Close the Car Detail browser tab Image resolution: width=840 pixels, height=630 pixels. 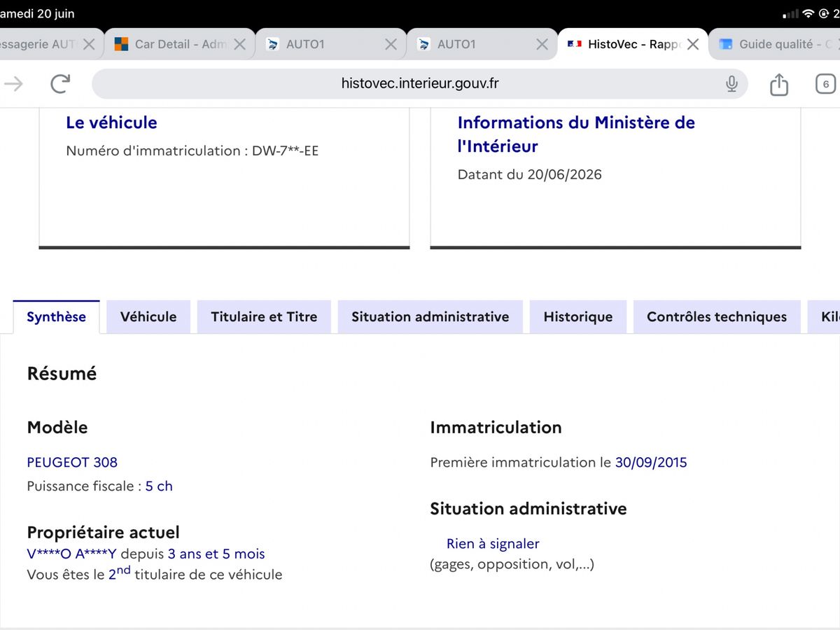pos(239,44)
